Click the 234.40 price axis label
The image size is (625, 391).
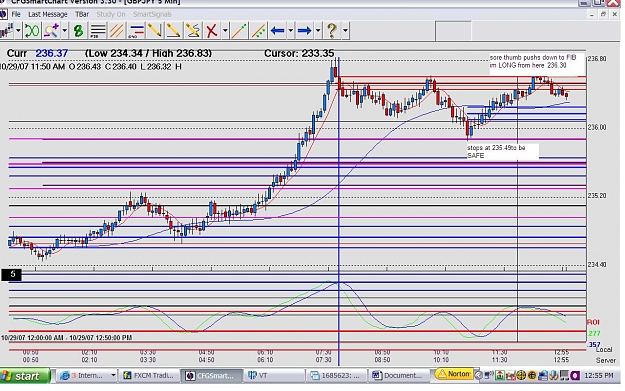597,264
